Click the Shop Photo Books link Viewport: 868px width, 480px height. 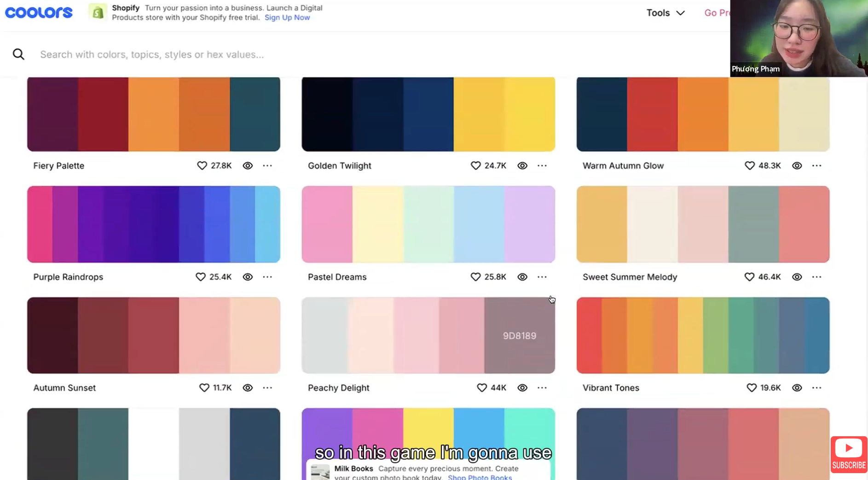[480, 477]
